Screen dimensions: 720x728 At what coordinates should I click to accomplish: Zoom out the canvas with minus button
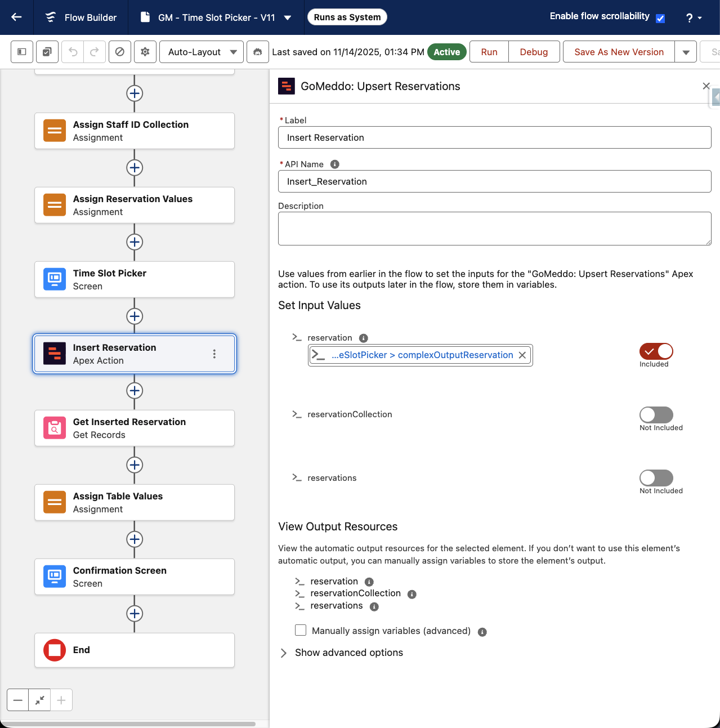coord(18,700)
